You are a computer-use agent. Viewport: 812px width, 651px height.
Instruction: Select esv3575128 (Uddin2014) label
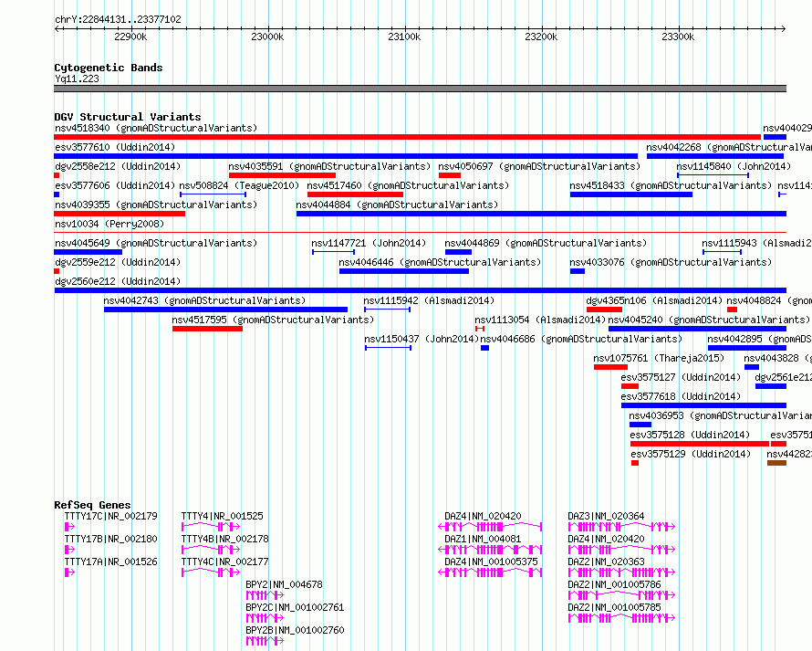pyautogui.click(x=690, y=435)
